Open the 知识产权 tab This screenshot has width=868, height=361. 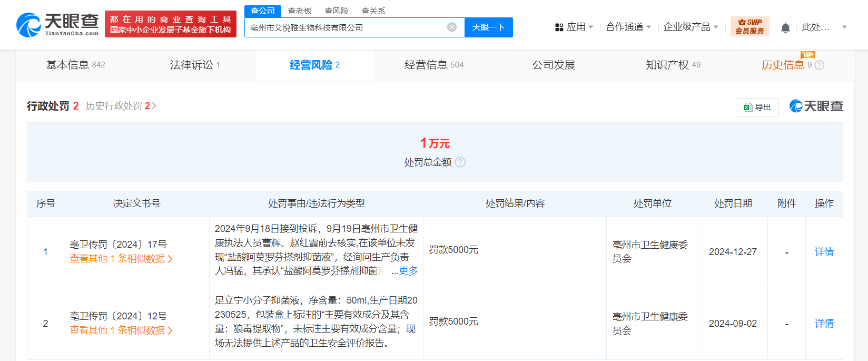coord(673,65)
